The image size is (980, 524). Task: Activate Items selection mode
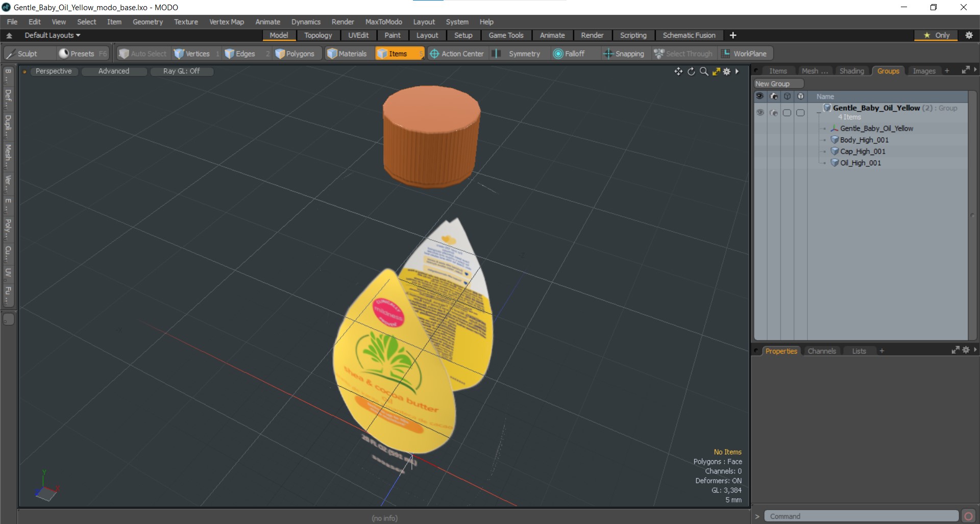click(399, 54)
